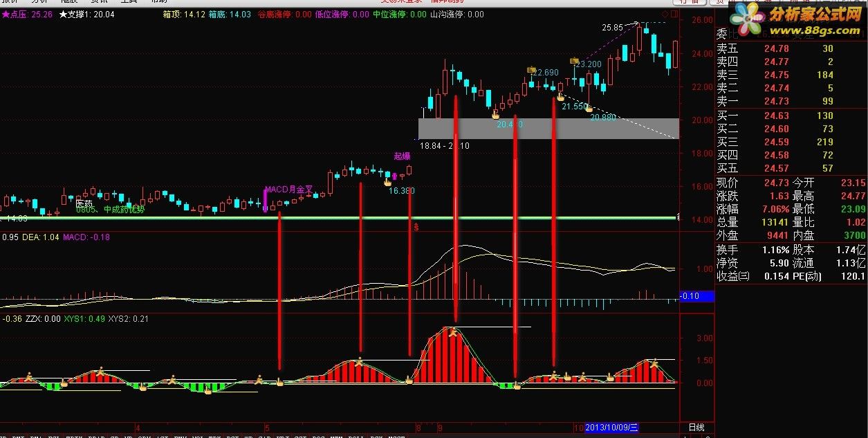Select the 卖二 row at 24.74
The width and height of the screenshot is (868, 438).
[x=790, y=88]
